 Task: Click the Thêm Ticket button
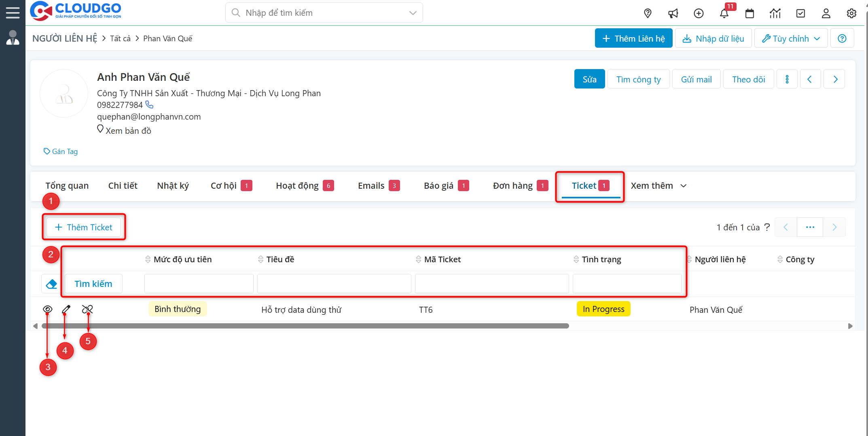84,227
